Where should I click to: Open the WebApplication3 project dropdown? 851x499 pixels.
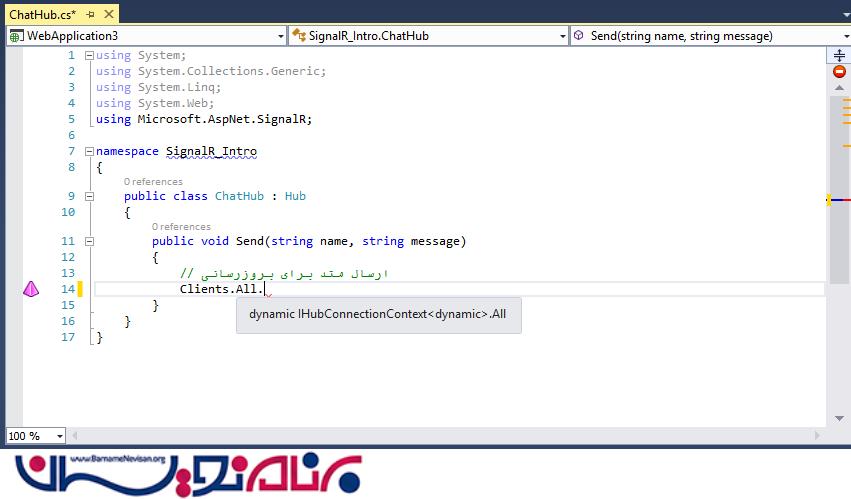click(279, 36)
